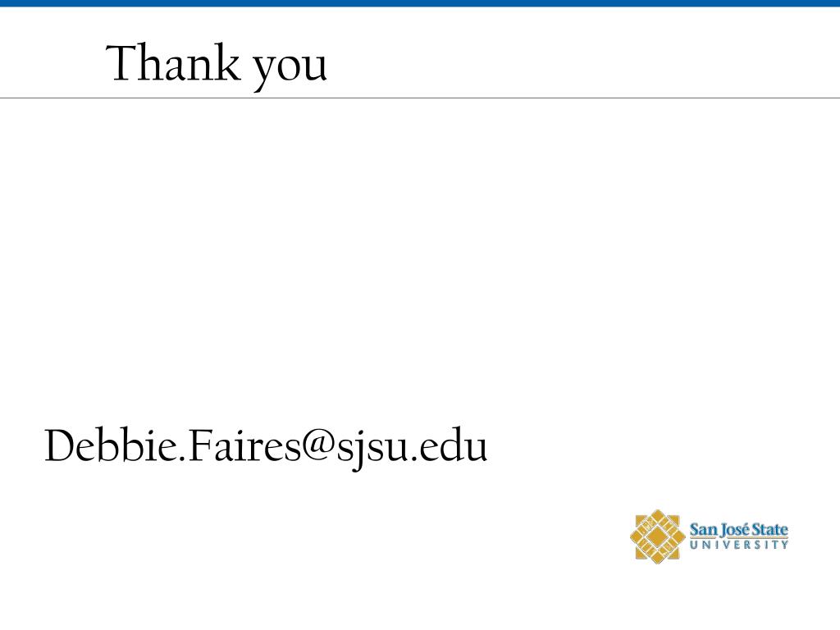Viewport: 840px width, 630px height.
Task: Click Faires in the email address
Action: coord(244,445)
